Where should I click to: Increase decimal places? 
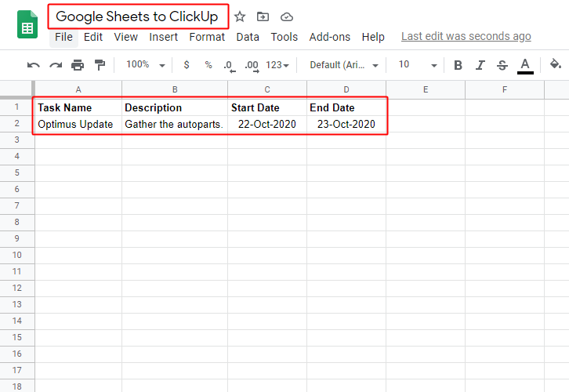click(252, 66)
